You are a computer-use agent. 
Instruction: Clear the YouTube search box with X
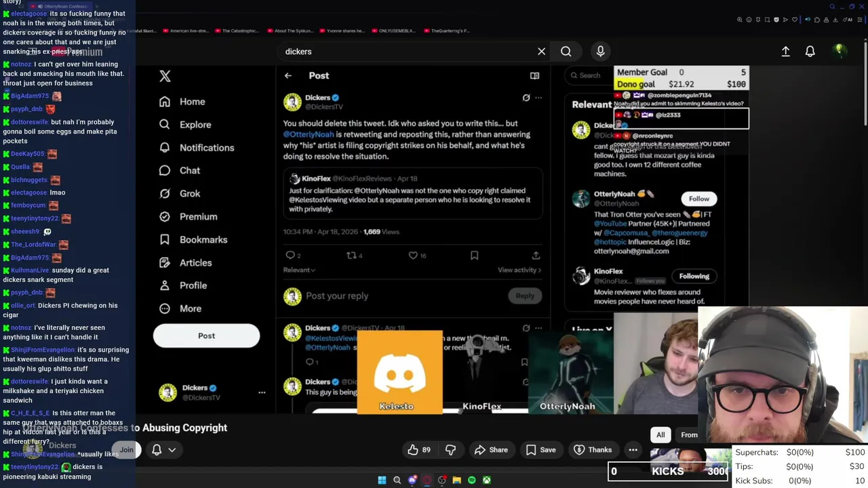(x=541, y=52)
